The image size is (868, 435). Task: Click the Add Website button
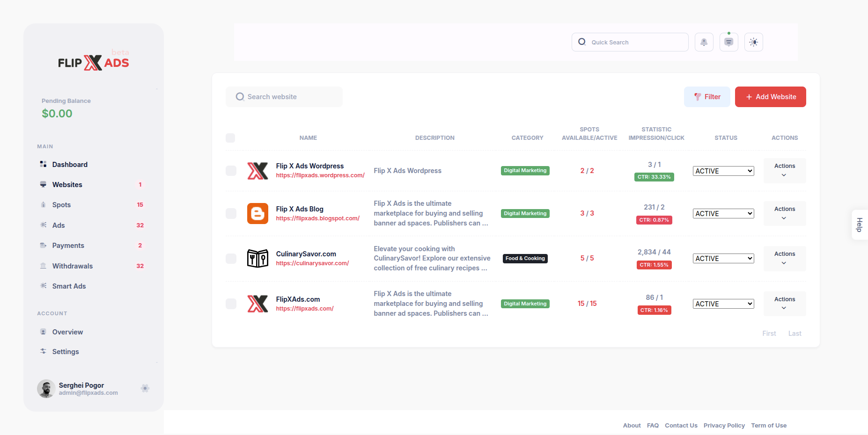click(x=771, y=97)
